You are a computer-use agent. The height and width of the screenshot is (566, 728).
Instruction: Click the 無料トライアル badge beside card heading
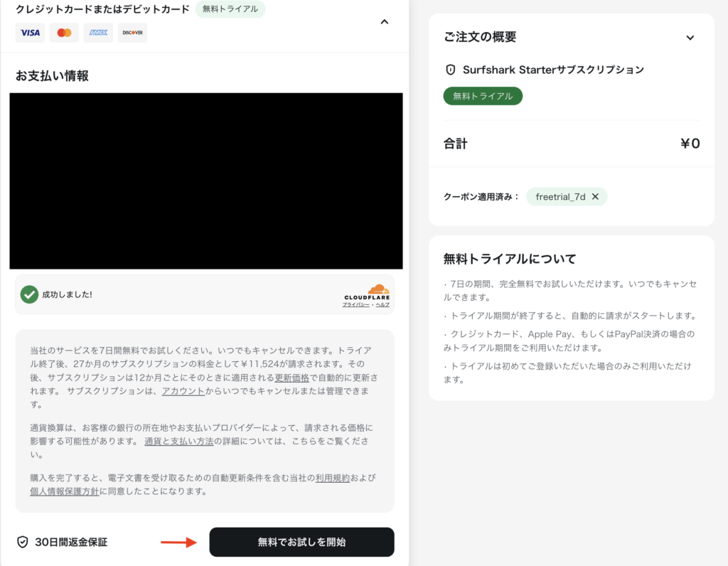tap(230, 9)
